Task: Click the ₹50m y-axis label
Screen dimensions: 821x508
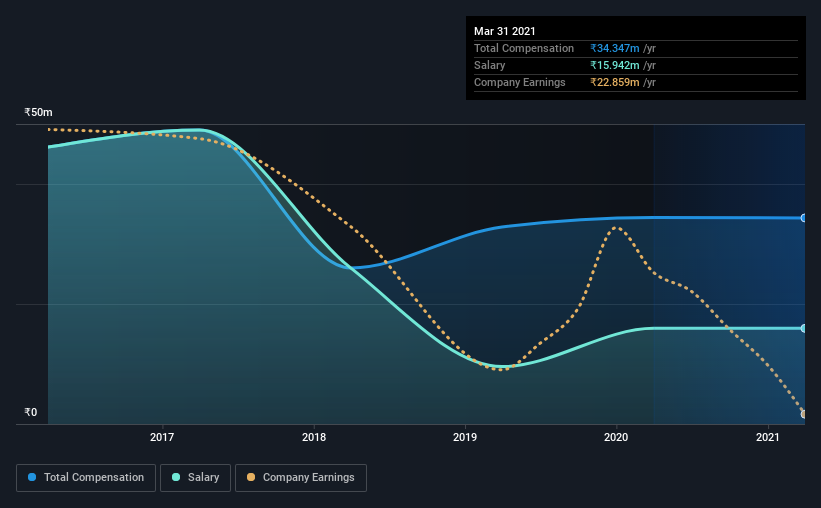Action: pyautogui.click(x=38, y=113)
